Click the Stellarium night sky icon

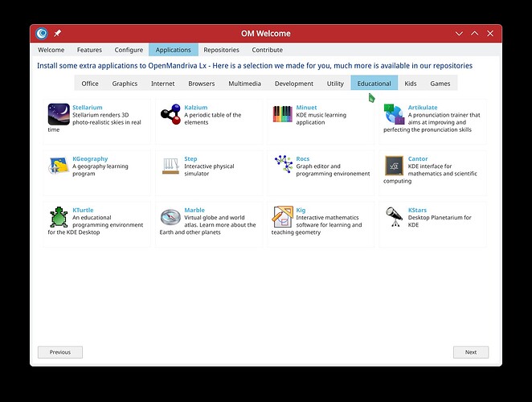pyautogui.click(x=59, y=114)
